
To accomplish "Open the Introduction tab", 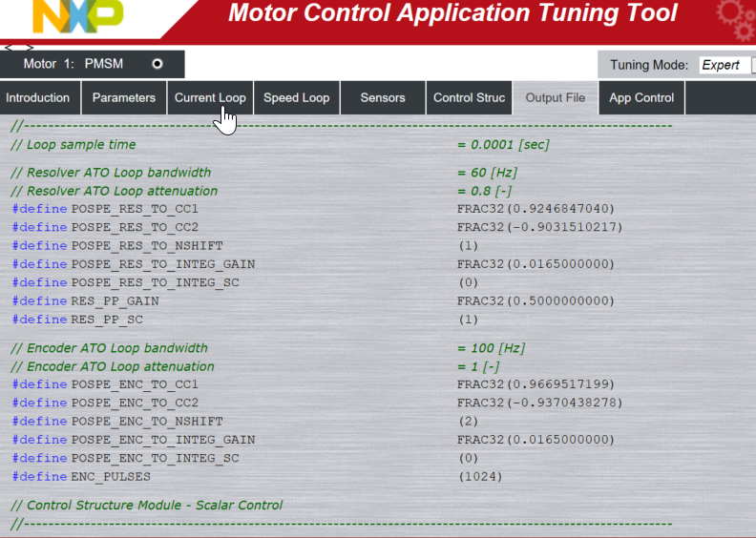I will pos(39,97).
